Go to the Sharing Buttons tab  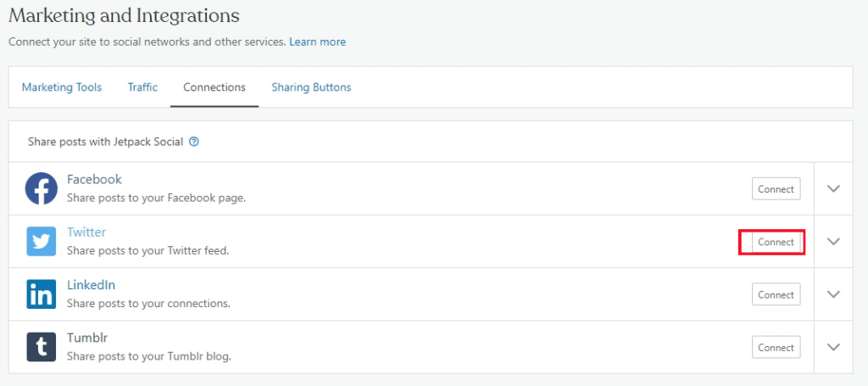coord(311,87)
